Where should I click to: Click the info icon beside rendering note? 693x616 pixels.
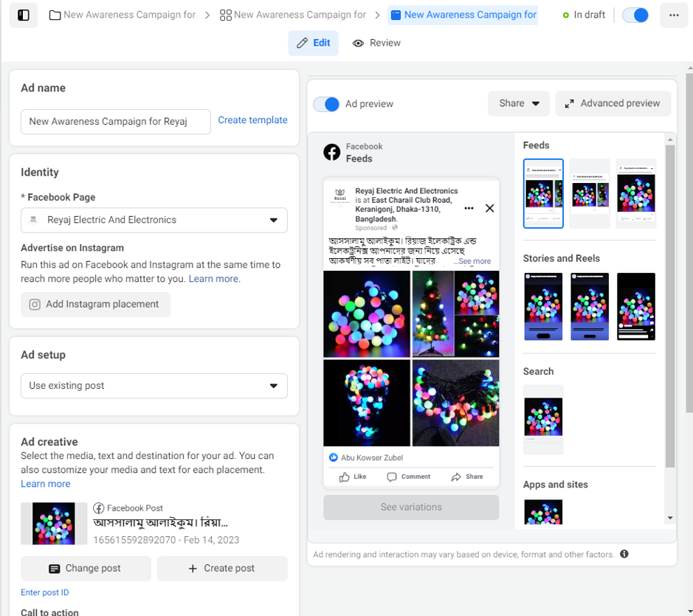tap(624, 554)
